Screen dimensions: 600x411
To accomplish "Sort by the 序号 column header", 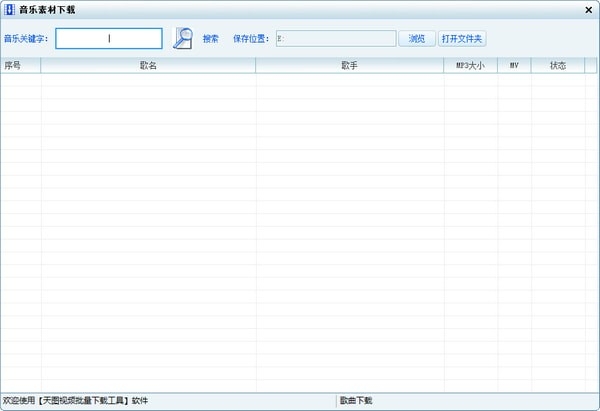I will tap(21, 65).
